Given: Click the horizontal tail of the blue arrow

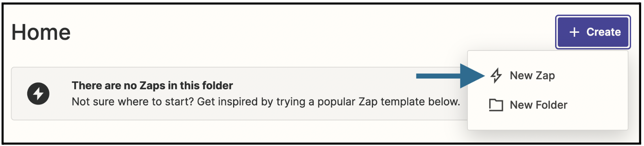Looking at the screenshot, I should [439, 76].
